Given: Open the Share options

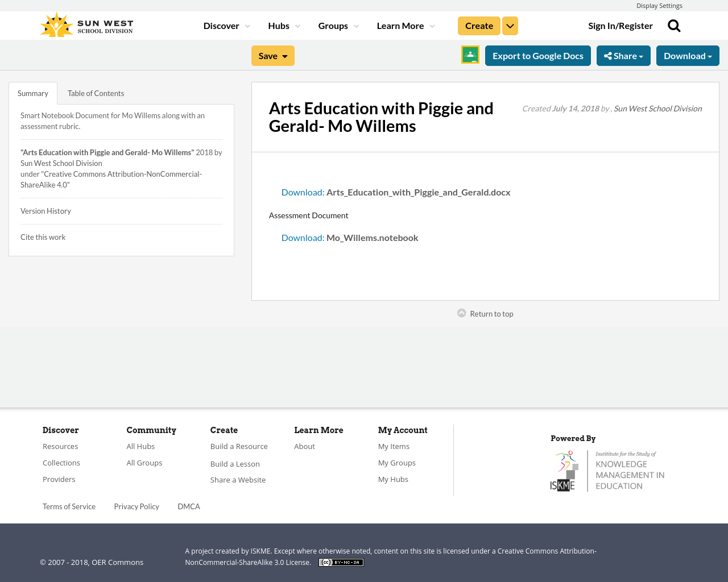Looking at the screenshot, I should pyautogui.click(x=623, y=55).
